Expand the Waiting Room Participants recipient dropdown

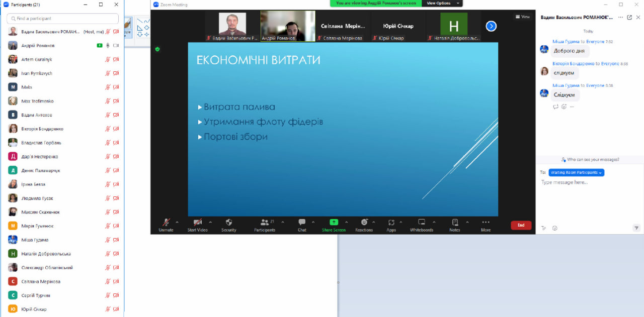[576, 172]
